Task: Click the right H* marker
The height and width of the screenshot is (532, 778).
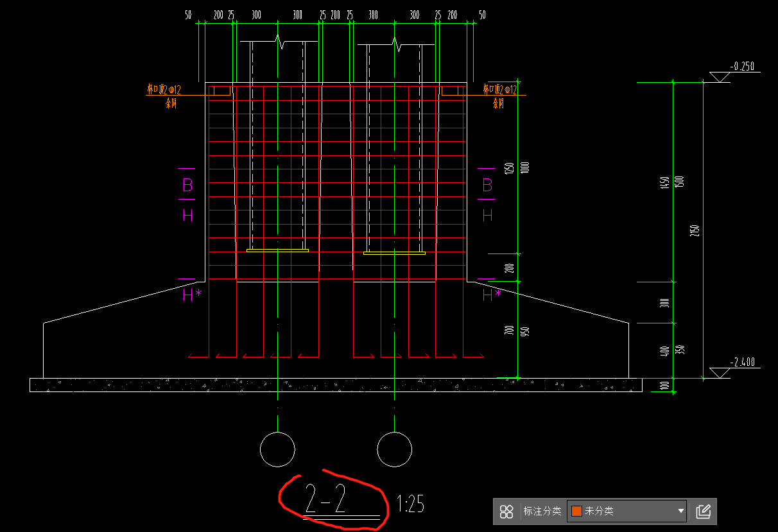Action: click(492, 295)
